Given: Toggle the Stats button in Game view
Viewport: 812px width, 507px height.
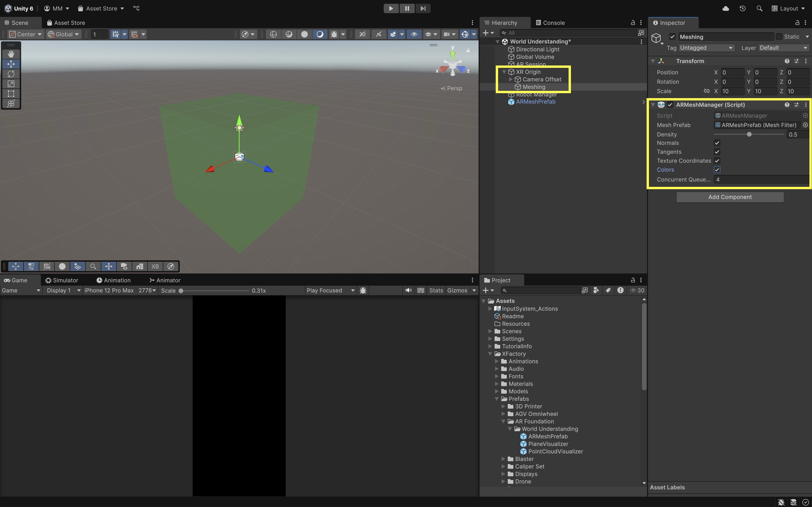Looking at the screenshot, I should point(436,290).
